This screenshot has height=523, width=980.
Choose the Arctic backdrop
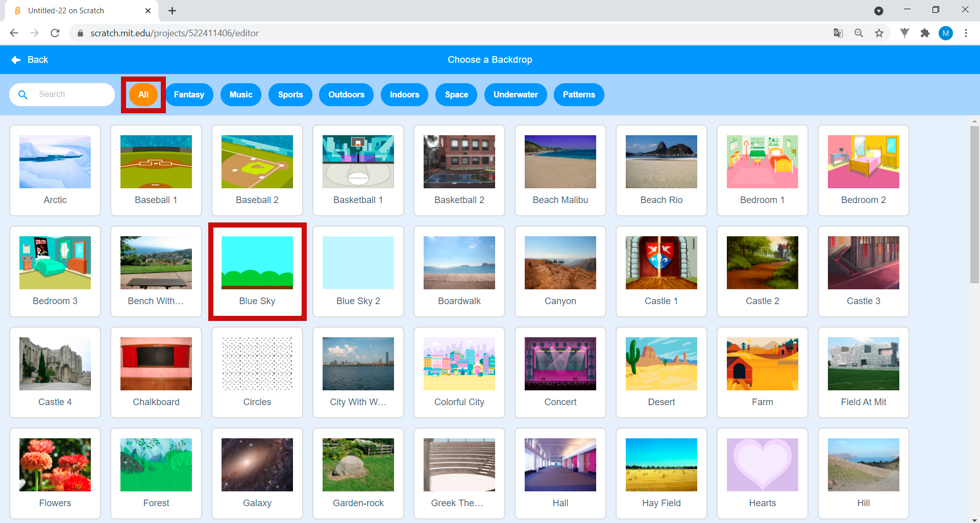55,170
